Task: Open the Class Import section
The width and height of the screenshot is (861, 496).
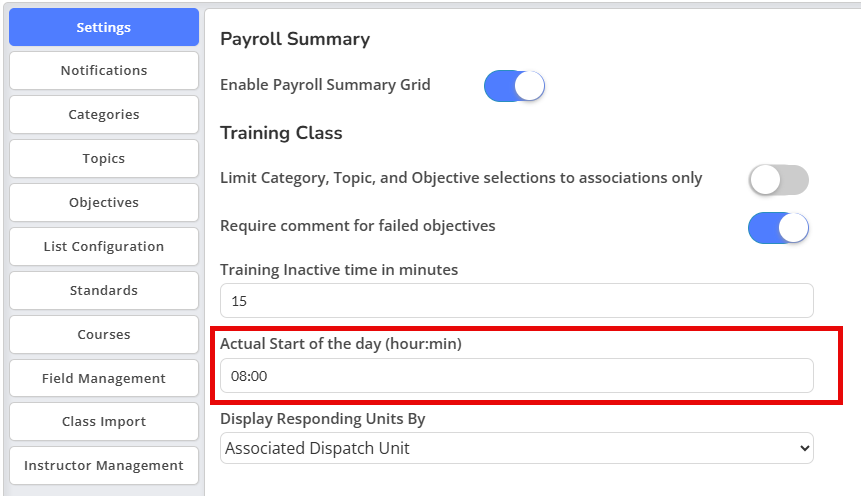Action: [x=104, y=421]
